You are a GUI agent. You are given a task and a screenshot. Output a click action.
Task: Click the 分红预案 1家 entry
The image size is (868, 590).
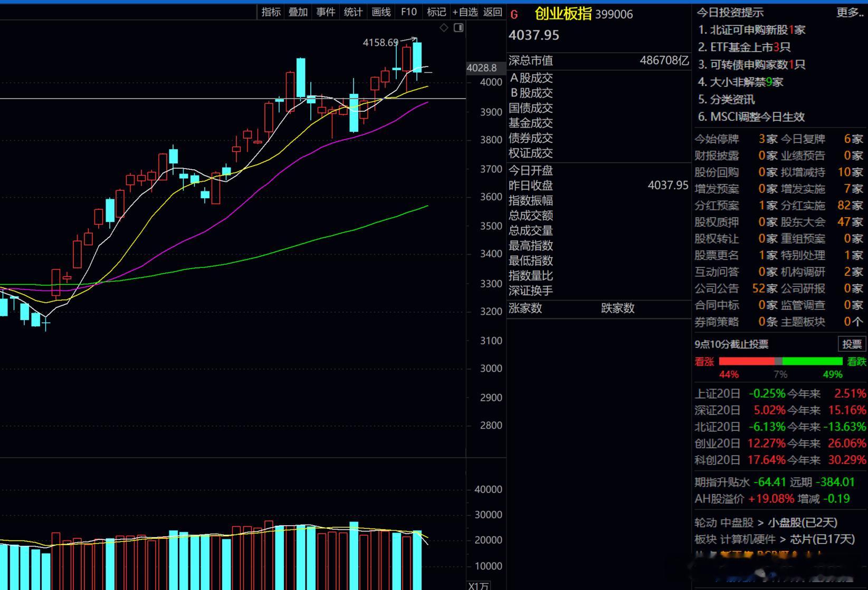[736, 206]
